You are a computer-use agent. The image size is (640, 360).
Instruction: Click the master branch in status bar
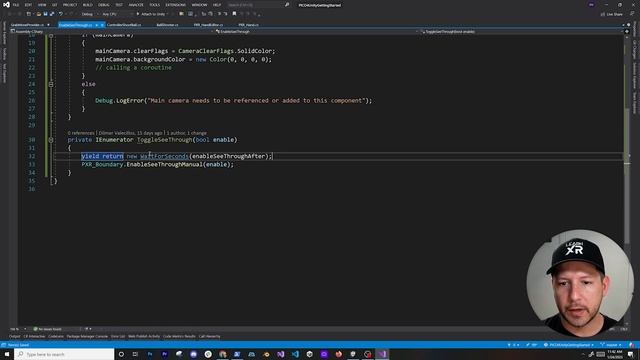611,345
